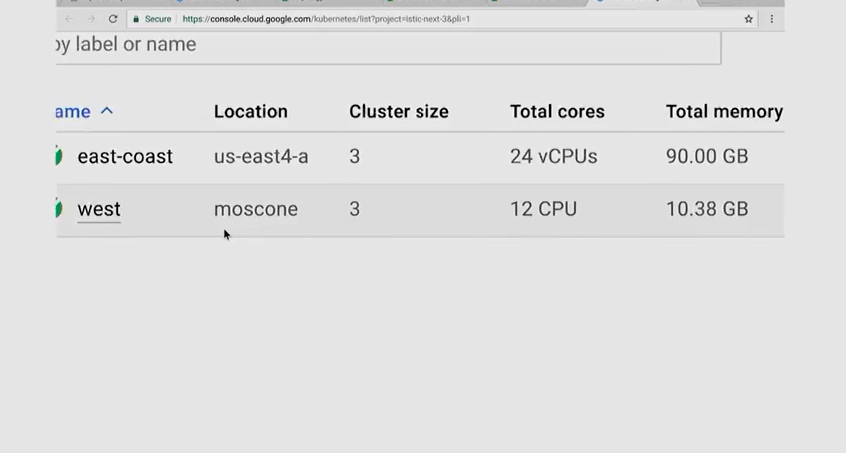
Task: Focus the filter by label or name field
Action: [390, 45]
